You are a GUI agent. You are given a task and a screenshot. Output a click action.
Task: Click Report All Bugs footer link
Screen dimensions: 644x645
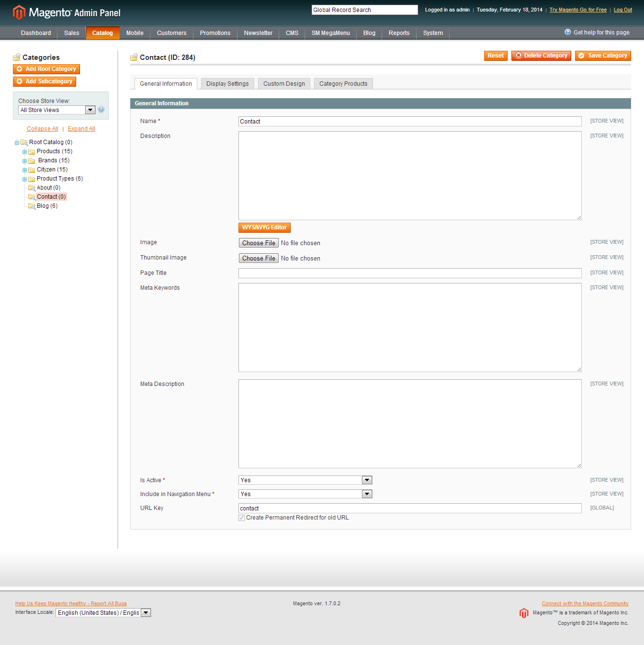coord(71,603)
